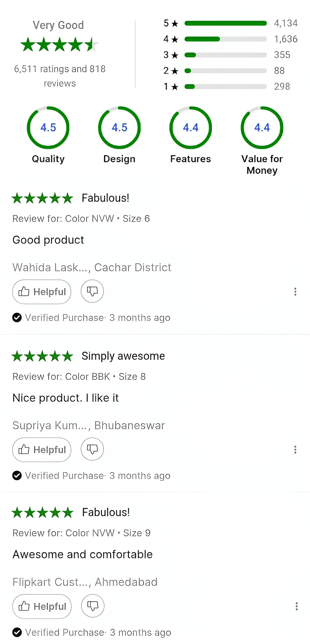Open "6,511 ratings and 818 reviews" text
The image size is (310, 644).
[x=60, y=76]
